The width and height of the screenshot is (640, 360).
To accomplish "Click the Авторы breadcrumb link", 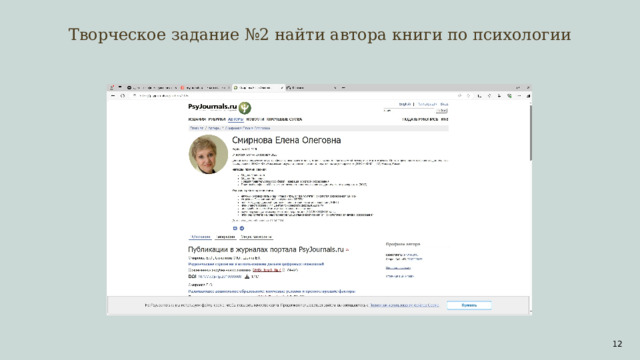I will click(214, 128).
